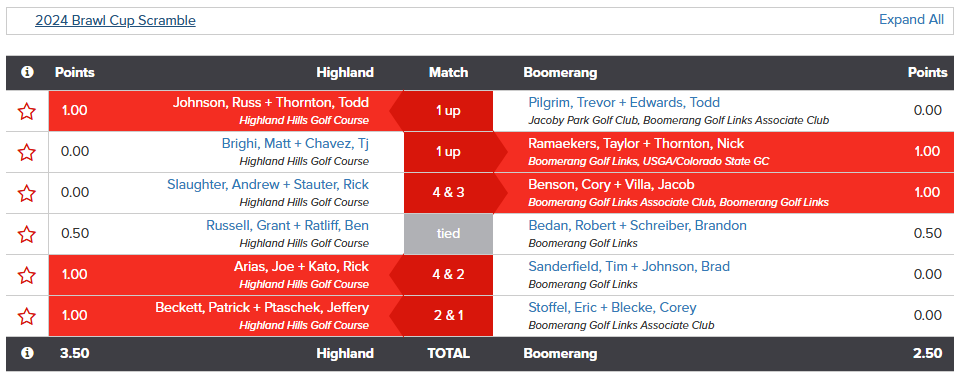Viewport: 959px width, 373px height.
Task: Expand all matches with Expand All
Action: pos(911,20)
